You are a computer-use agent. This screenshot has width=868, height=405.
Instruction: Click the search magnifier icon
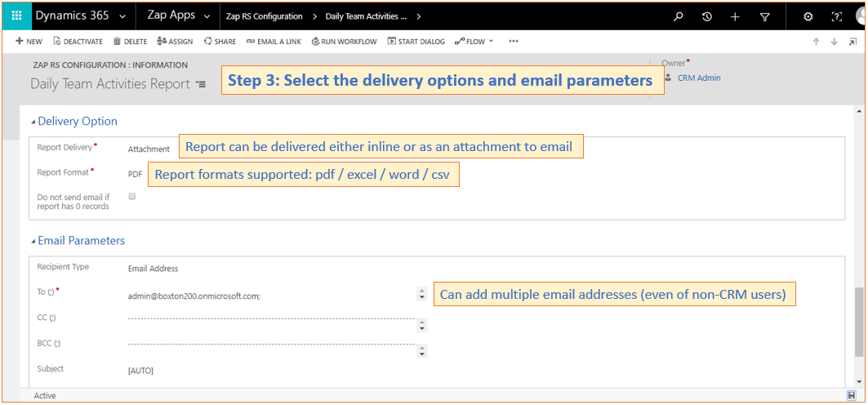tap(678, 16)
